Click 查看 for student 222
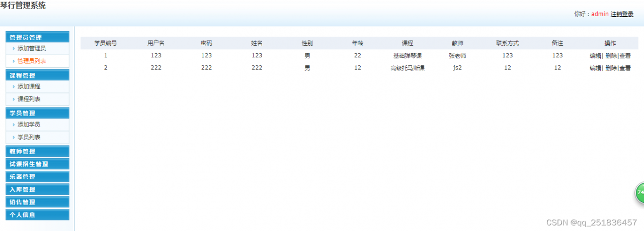This screenshot has width=644, height=231. [625, 68]
